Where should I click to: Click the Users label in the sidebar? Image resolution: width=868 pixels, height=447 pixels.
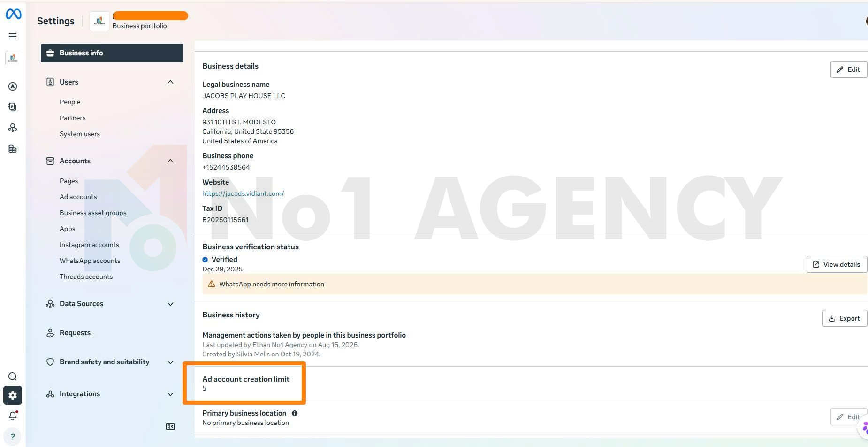pyautogui.click(x=69, y=82)
